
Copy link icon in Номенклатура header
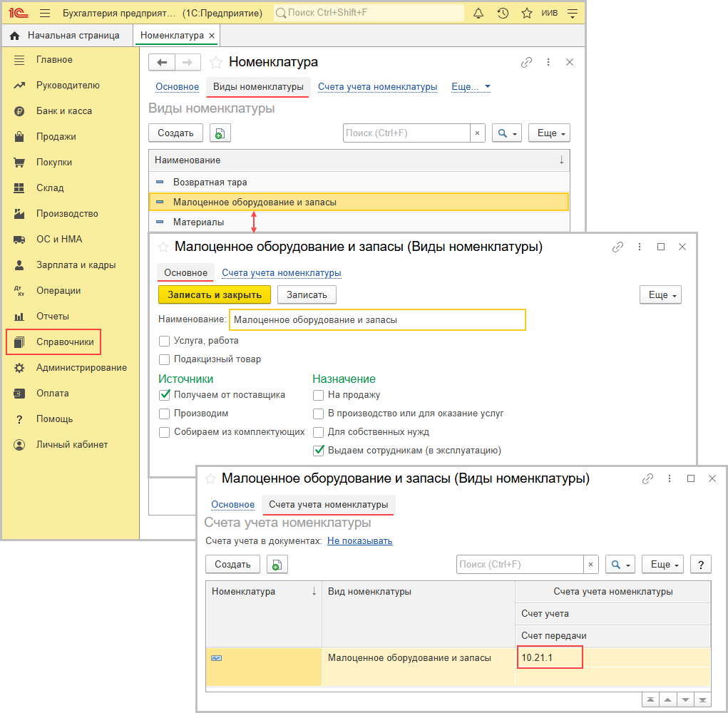pyautogui.click(x=526, y=62)
